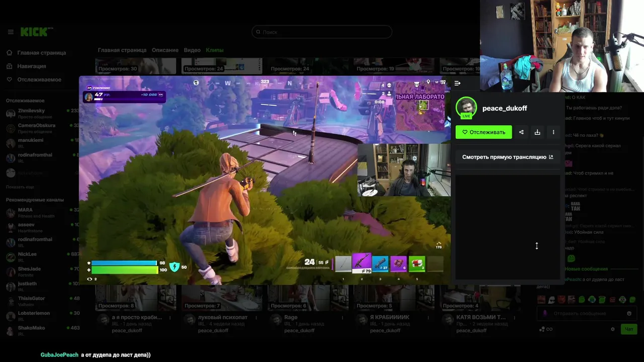Switch to the Описание channel tab
Screen dimensions: 644x362
click(x=165, y=50)
